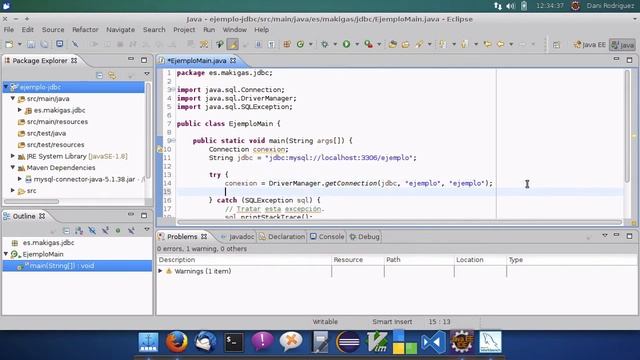Switch to the Console tab
The image size is (640, 360).
(327, 236)
